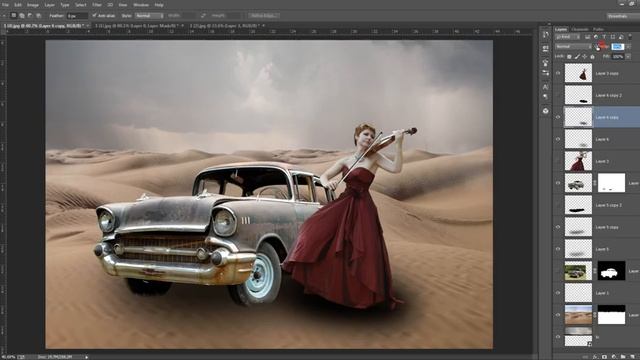This screenshot has width=640, height=360.
Task: Click the Refine Edge button
Action: (x=264, y=16)
